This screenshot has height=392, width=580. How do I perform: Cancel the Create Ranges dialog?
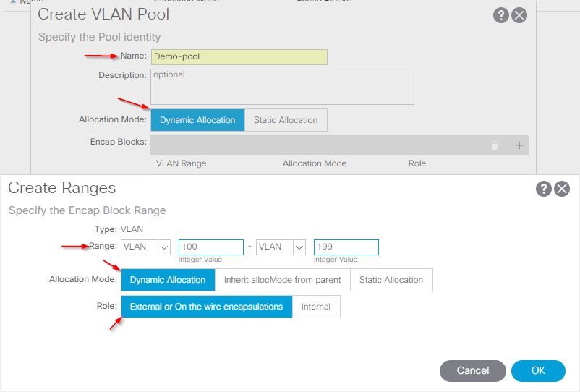click(x=473, y=370)
